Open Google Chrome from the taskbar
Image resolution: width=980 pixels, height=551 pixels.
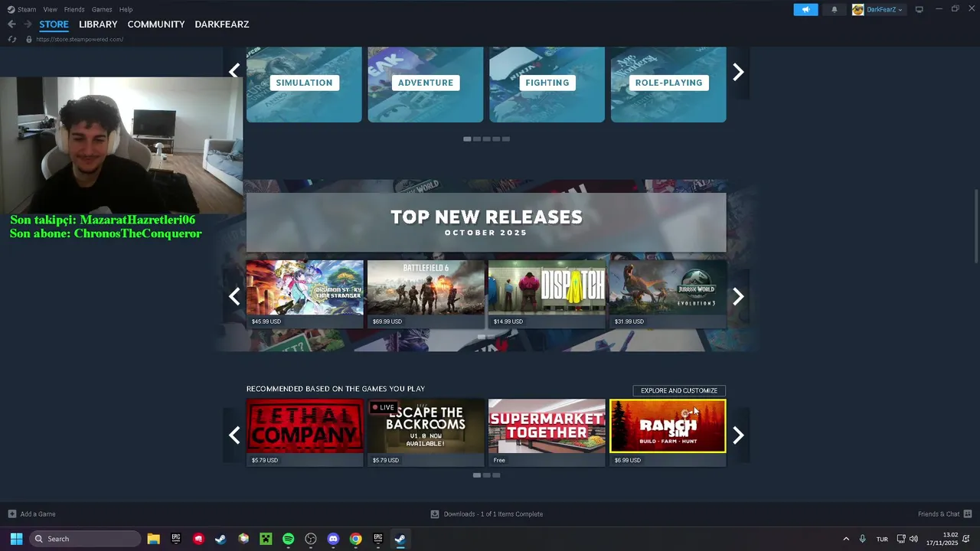(x=355, y=539)
